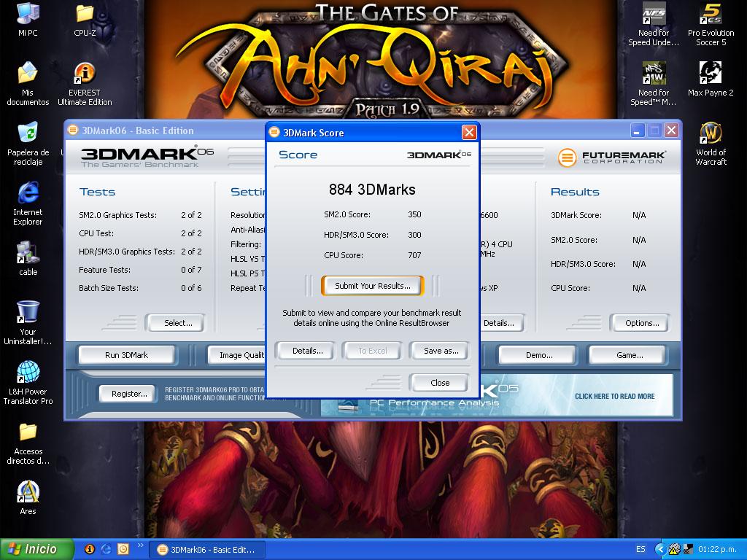This screenshot has height=560, width=747.
Task: Click the 884 3DMarks score text
Action: 372,190
